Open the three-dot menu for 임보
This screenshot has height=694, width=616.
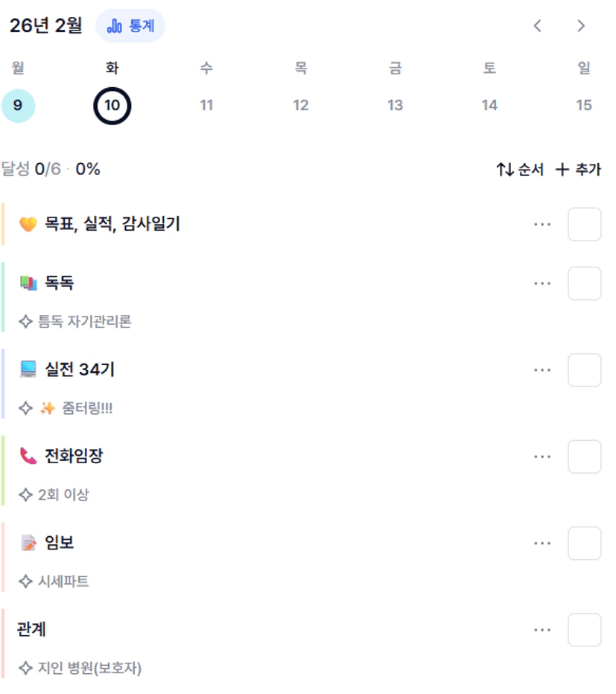[x=542, y=544]
